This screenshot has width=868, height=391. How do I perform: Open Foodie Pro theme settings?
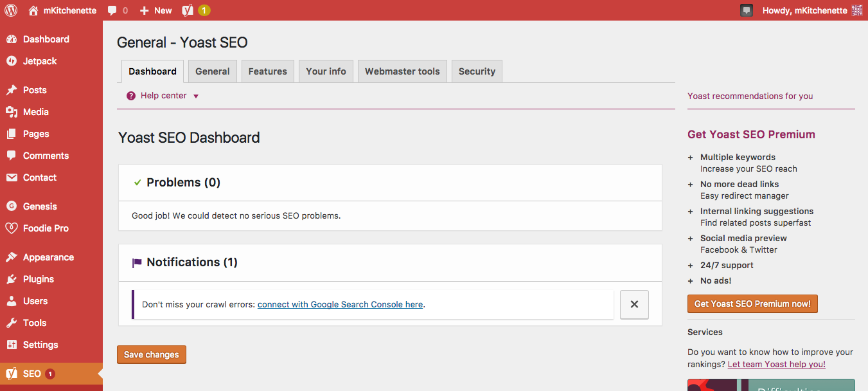coord(46,228)
